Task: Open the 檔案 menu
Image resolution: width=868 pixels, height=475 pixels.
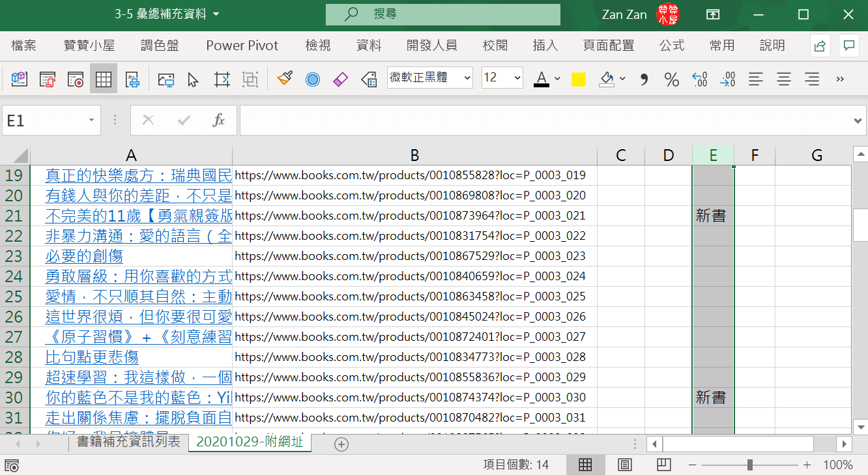Action: [24, 46]
